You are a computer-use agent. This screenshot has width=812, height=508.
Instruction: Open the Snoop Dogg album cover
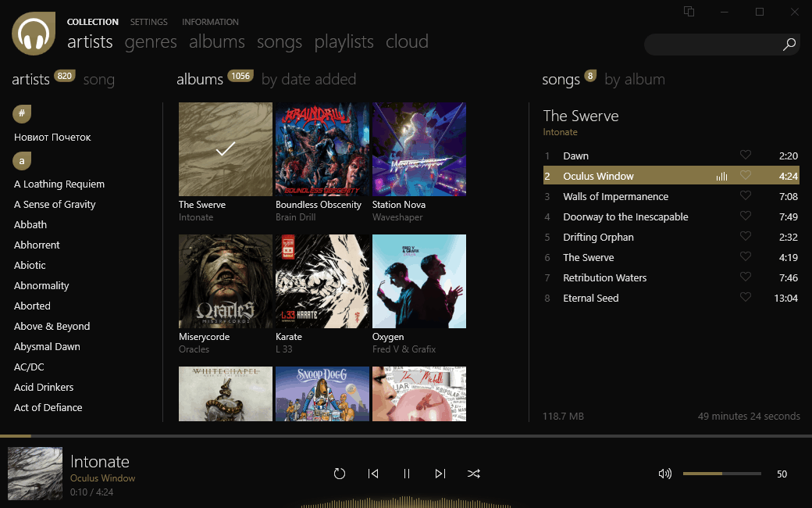coord(322,394)
